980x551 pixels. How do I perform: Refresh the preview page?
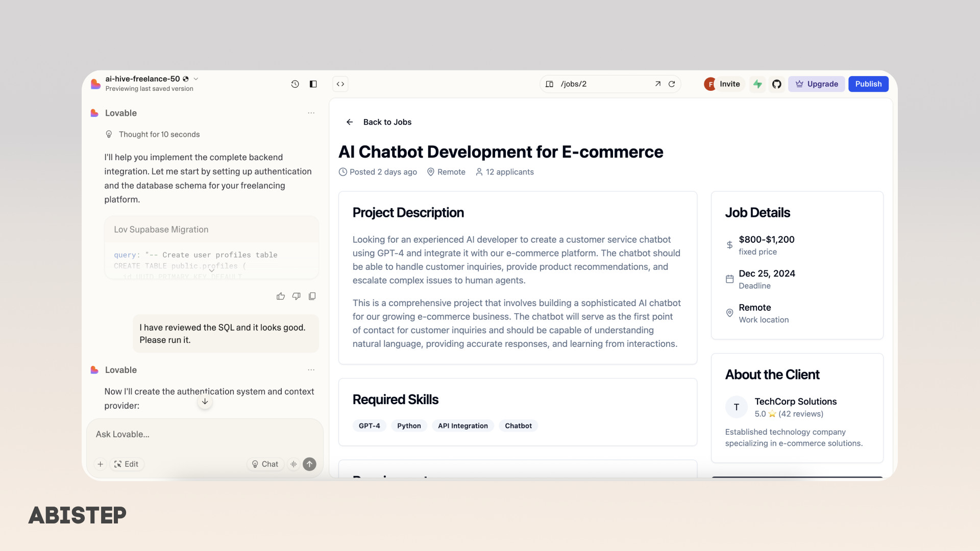(x=672, y=84)
